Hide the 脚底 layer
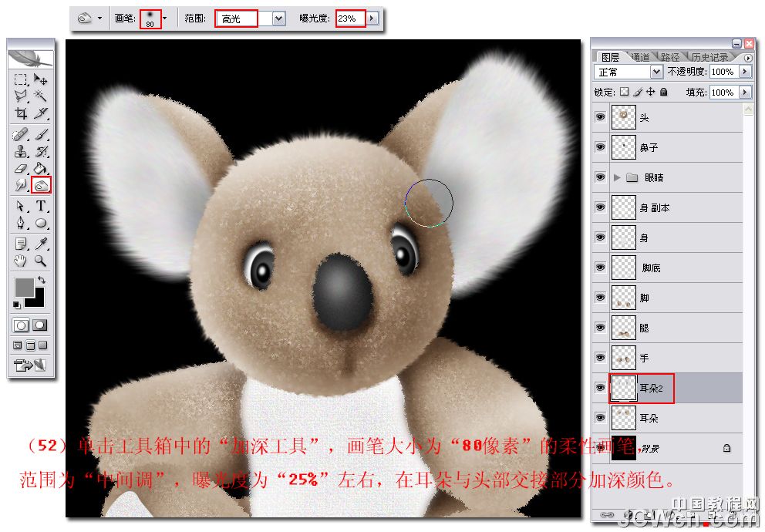765x532 pixels. [x=600, y=268]
